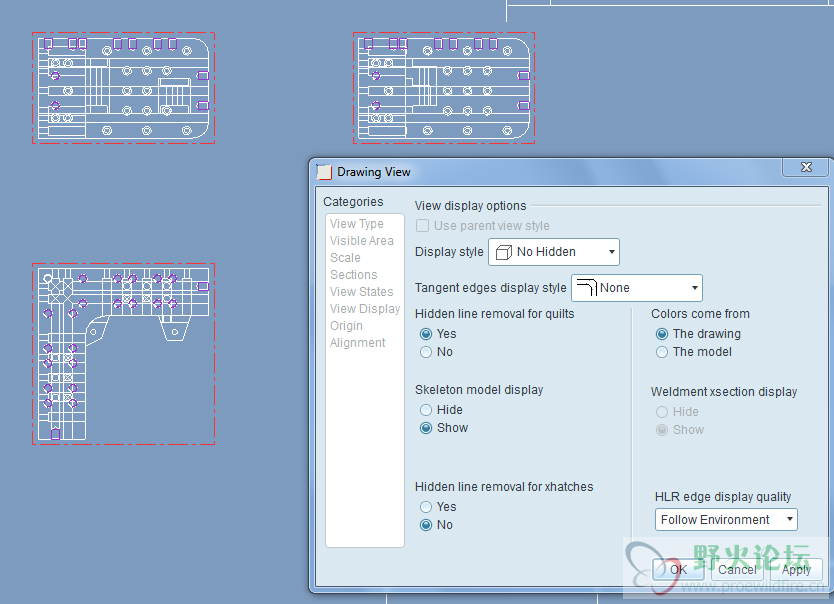Screen dimensions: 834x604
Task: Set colors to come from the model
Action: 662,352
